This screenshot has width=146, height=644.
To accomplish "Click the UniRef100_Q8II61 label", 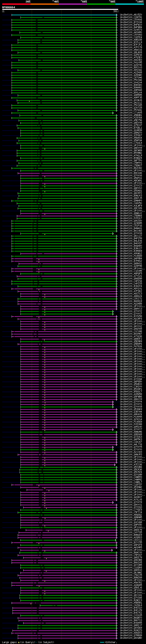I will (x=131, y=595).
